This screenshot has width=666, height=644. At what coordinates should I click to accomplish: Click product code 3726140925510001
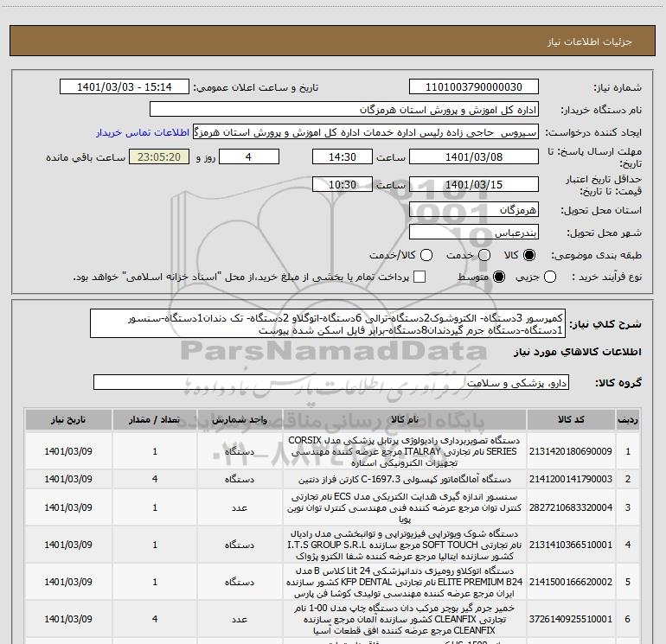[571, 620]
